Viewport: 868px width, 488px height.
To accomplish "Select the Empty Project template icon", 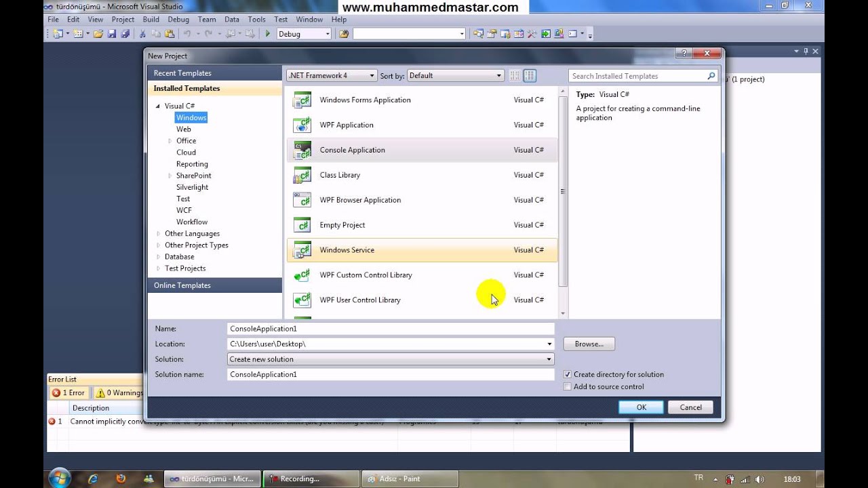I will coord(302,226).
